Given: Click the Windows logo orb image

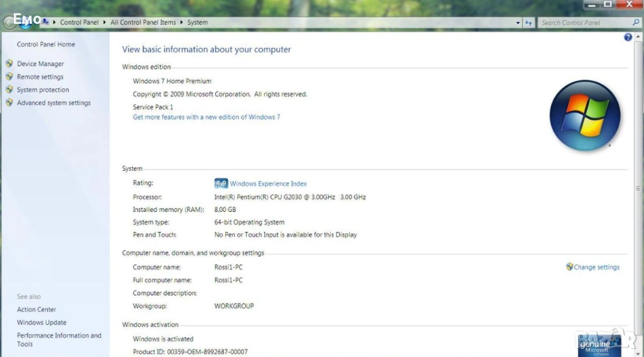Looking at the screenshot, I should pyautogui.click(x=585, y=116).
